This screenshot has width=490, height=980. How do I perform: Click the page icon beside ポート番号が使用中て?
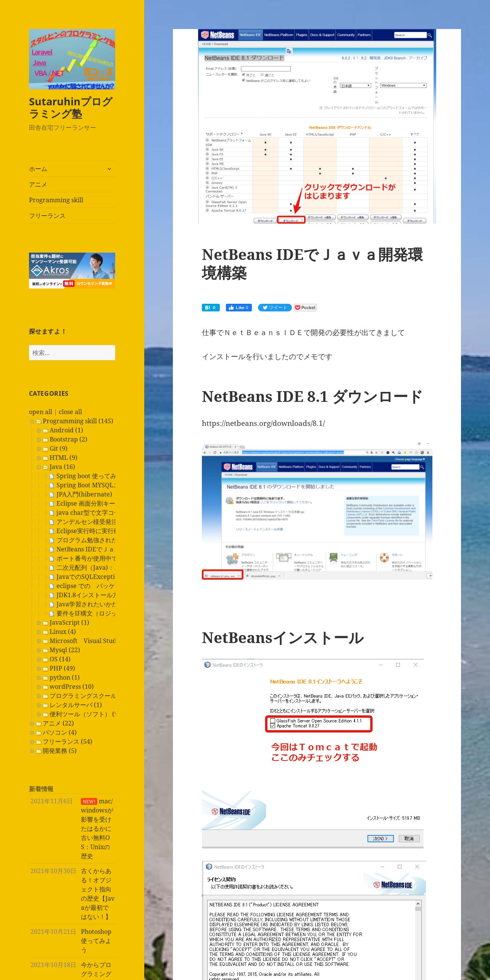52,559
